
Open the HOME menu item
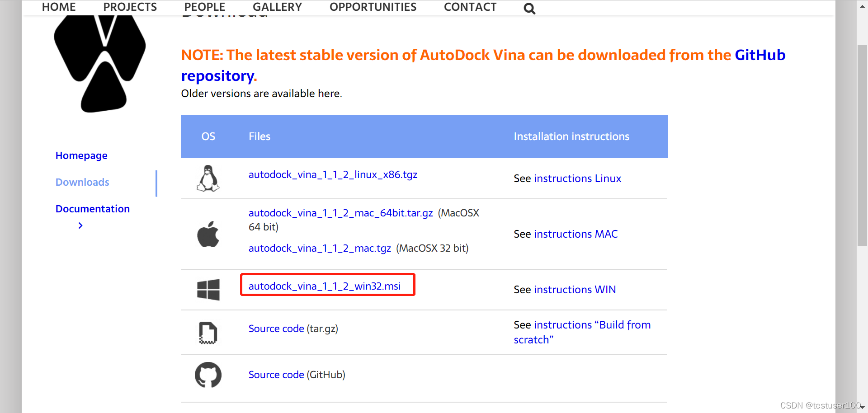click(59, 7)
